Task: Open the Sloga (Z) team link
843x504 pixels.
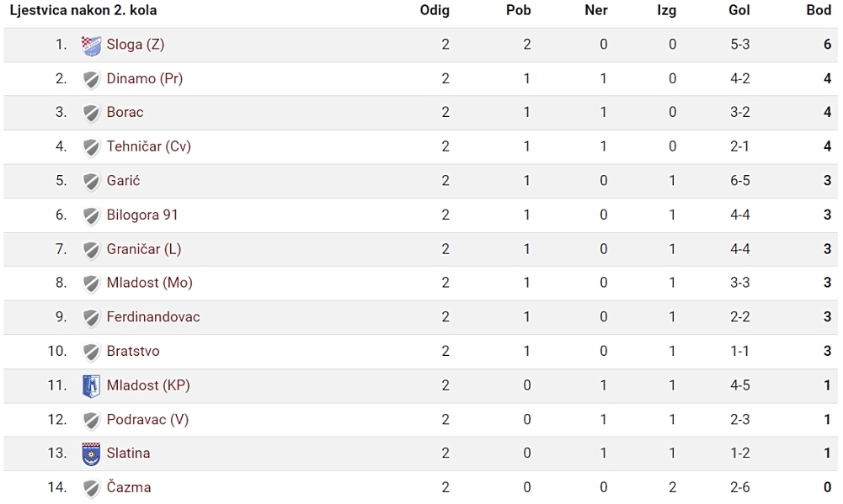Action: (136, 45)
